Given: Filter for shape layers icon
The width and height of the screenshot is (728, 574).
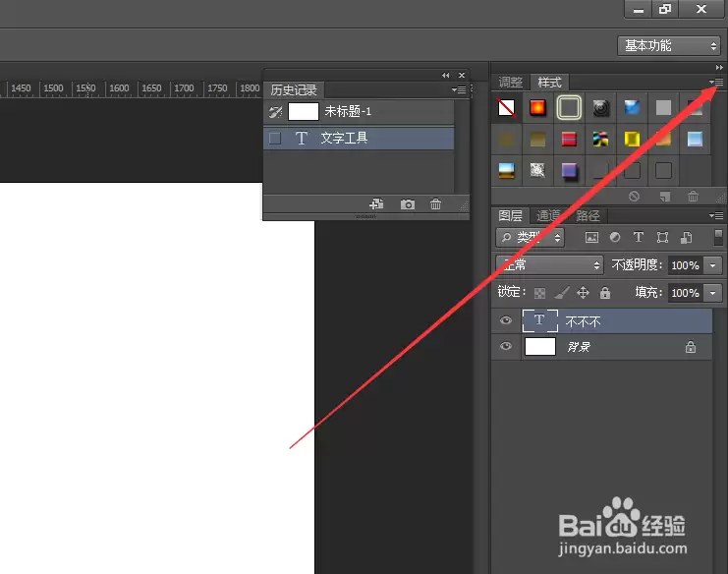Looking at the screenshot, I should (662, 238).
